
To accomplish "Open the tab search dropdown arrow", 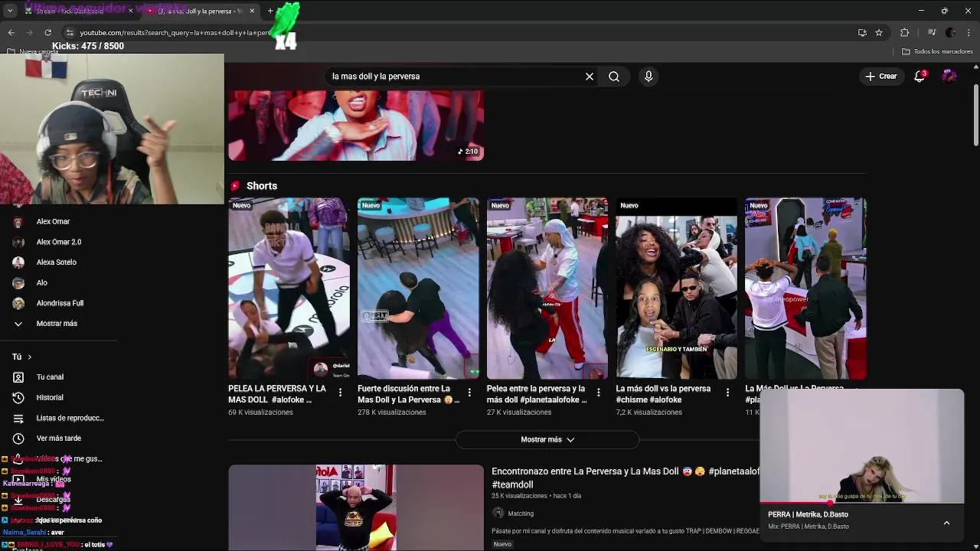I will pos(10,11).
